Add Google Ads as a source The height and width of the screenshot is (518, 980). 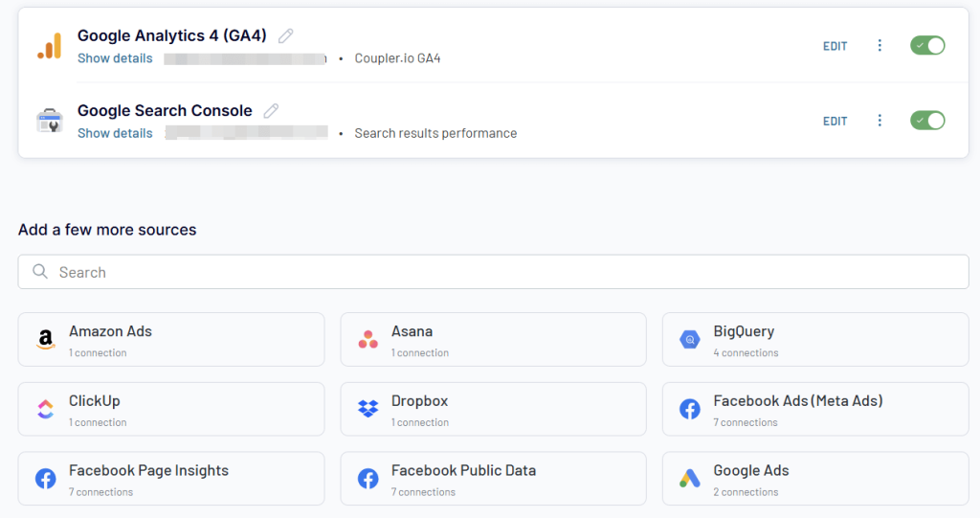[815, 479]
